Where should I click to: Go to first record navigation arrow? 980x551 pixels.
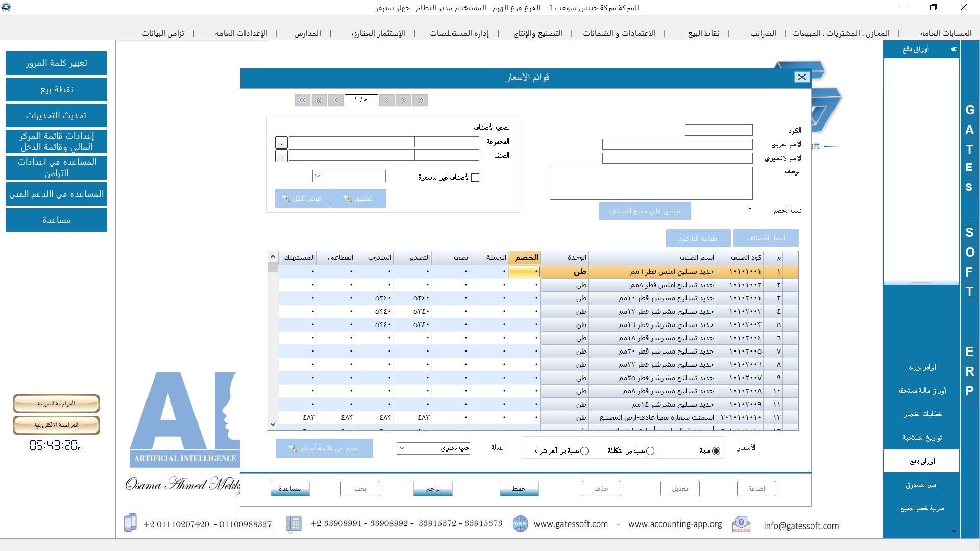point(303,101)
